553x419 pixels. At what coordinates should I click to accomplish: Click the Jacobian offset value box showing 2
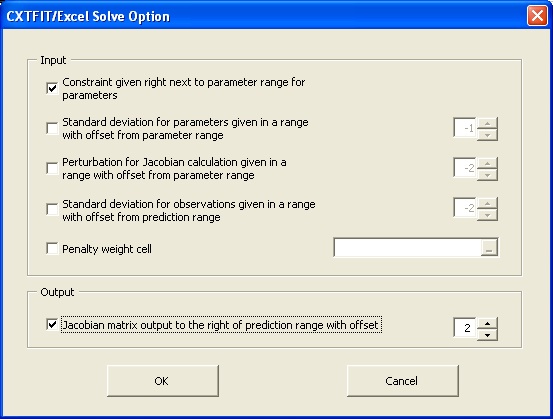[x=465, y=328]
